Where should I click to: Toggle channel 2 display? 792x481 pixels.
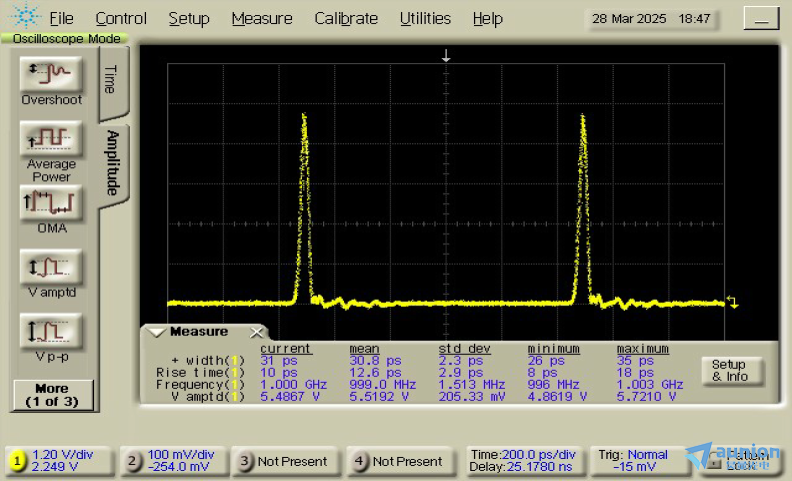click(x=133, y=461)
